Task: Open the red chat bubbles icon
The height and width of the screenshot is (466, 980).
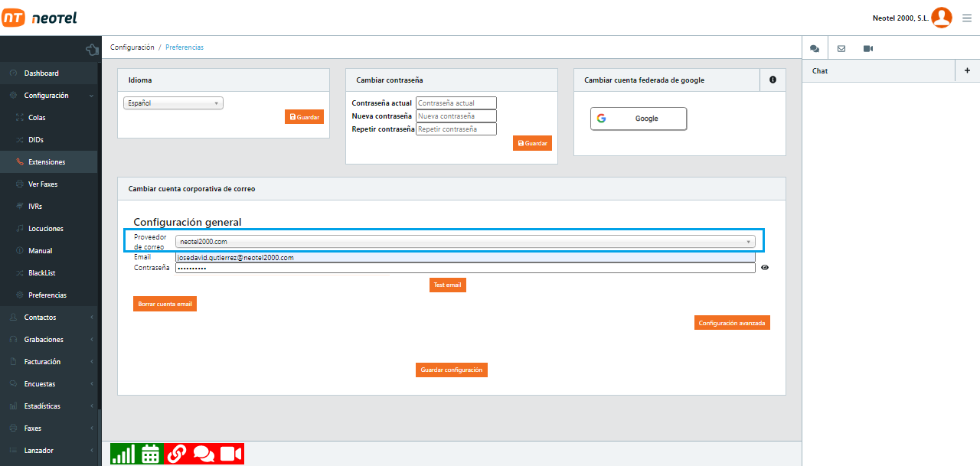Action: (204, 454)
